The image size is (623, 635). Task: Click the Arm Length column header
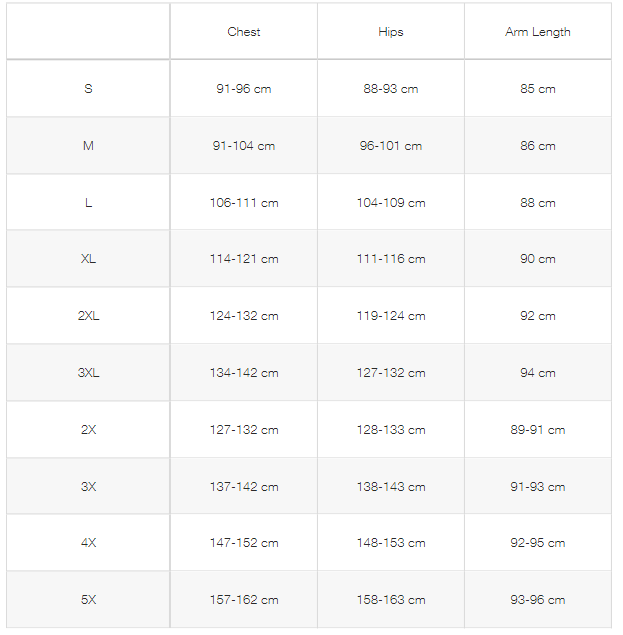[x=538, y=32]
